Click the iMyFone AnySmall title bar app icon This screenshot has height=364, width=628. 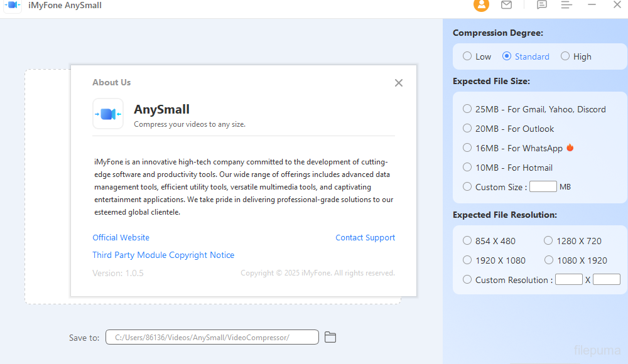coord(12,5)
